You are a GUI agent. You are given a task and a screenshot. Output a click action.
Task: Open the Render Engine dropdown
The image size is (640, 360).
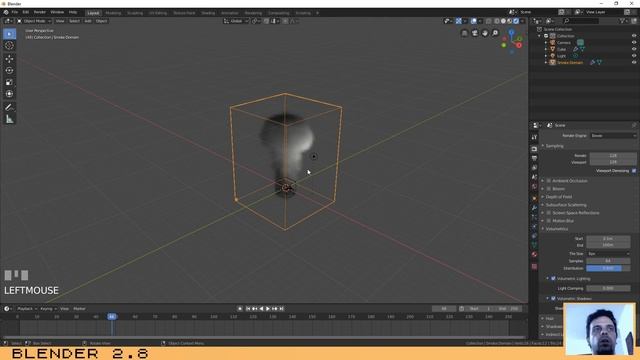[x=613, y=136]
